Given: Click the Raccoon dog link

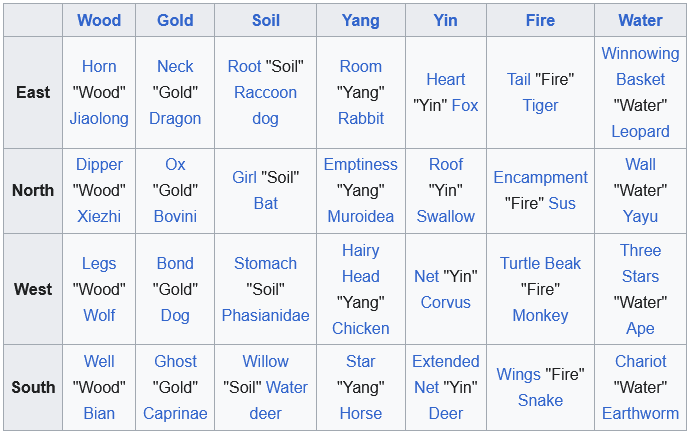Looking at the screenshot, I should 265,105.
